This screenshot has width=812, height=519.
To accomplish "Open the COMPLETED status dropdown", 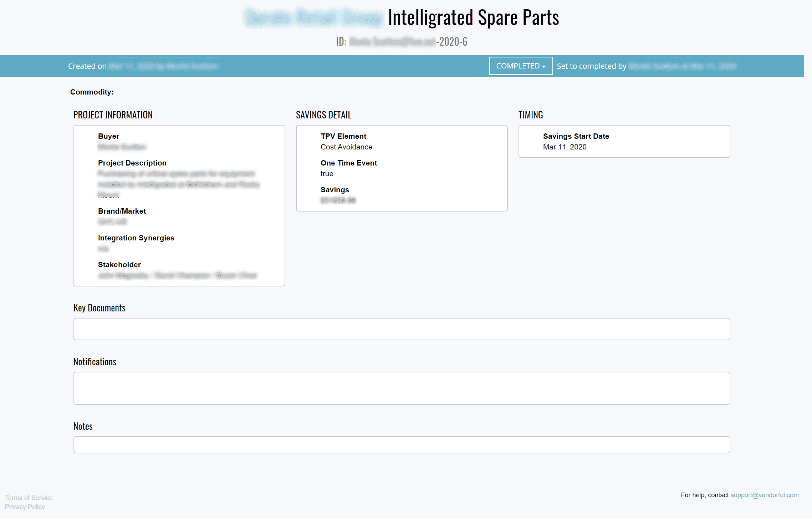I will tap(521, 66).
